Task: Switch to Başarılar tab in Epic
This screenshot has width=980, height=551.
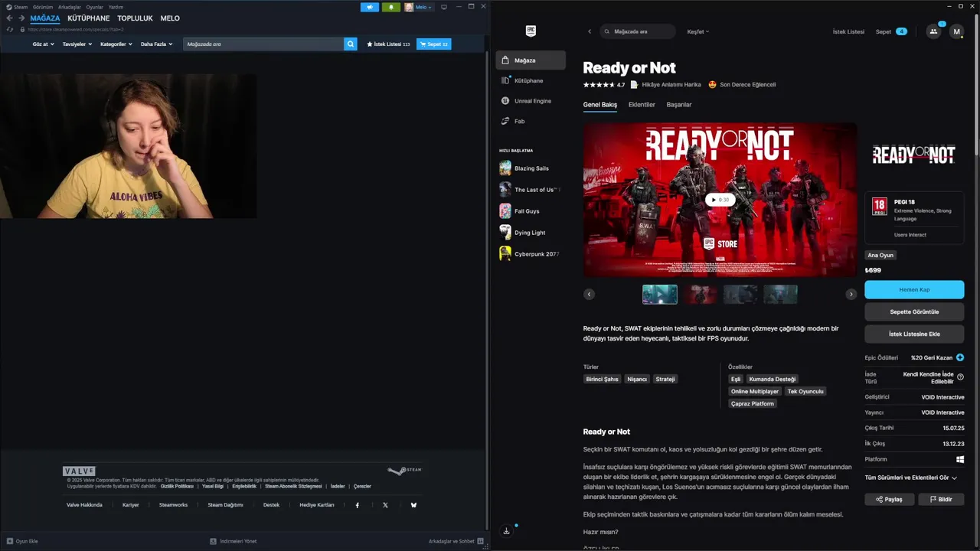Action: [679, 104]
